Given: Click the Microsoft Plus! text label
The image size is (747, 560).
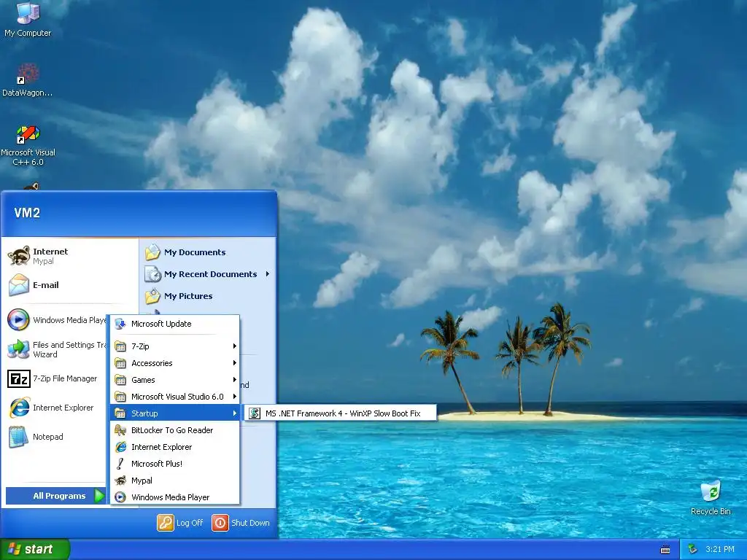Looking at the screenshot, I should 157,463.
